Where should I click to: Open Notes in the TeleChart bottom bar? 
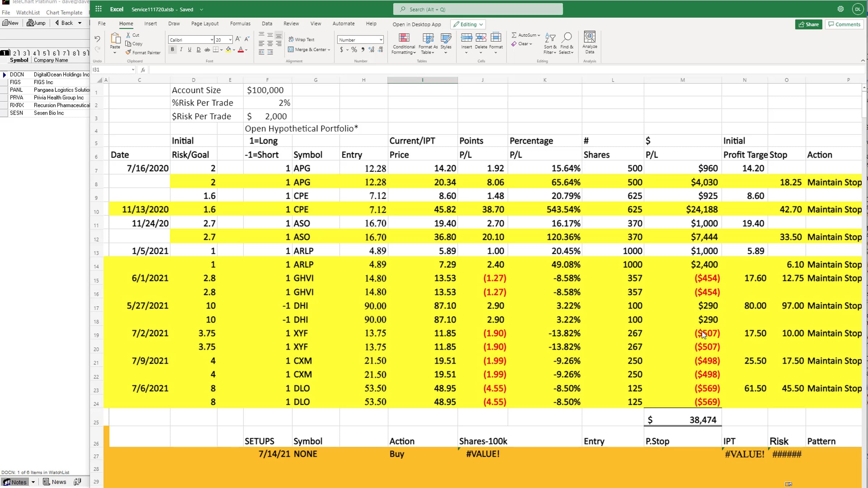pyautogui.click(x=15, y=482)
